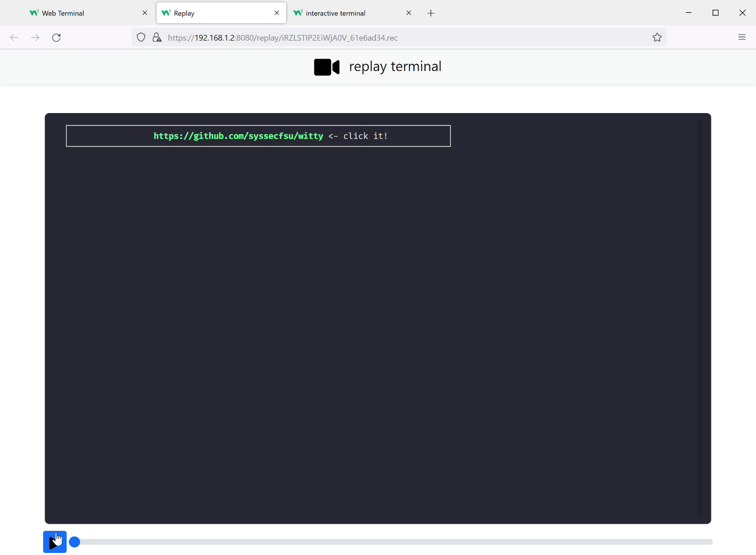Viewport: 756px width, 555px height.
Task: Bookmark this page with the star icon
Action: pos(657,38)
